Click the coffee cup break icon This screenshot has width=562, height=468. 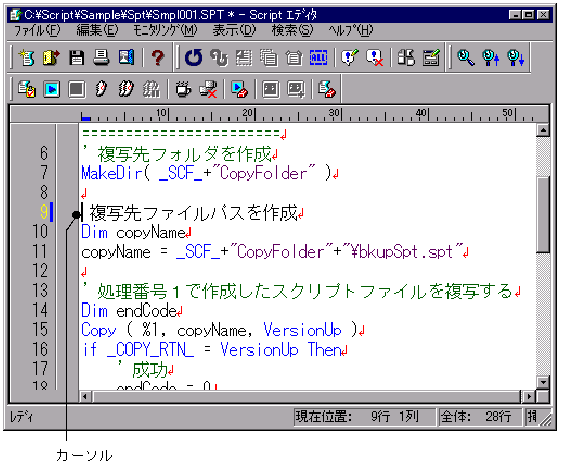(183, 89)
